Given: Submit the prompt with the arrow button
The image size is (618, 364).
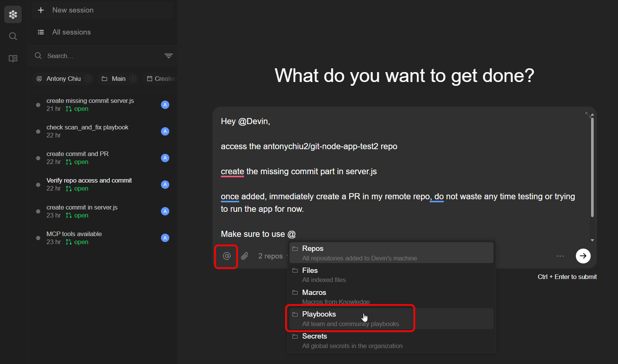Looking at the screenshot, I should click(x=583, y=256).
